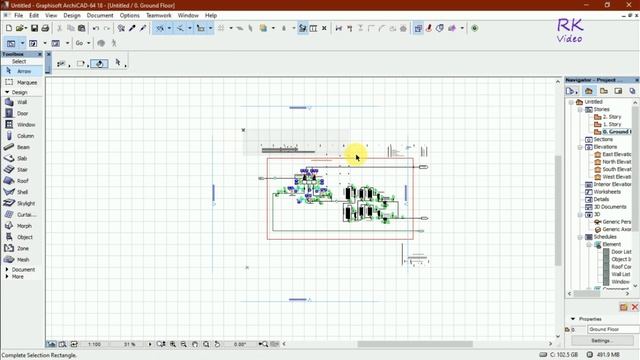The width and height of the screenshot is (640, 360).
Task: Toggle the Suspend Groups button
Action: (302, 28)
